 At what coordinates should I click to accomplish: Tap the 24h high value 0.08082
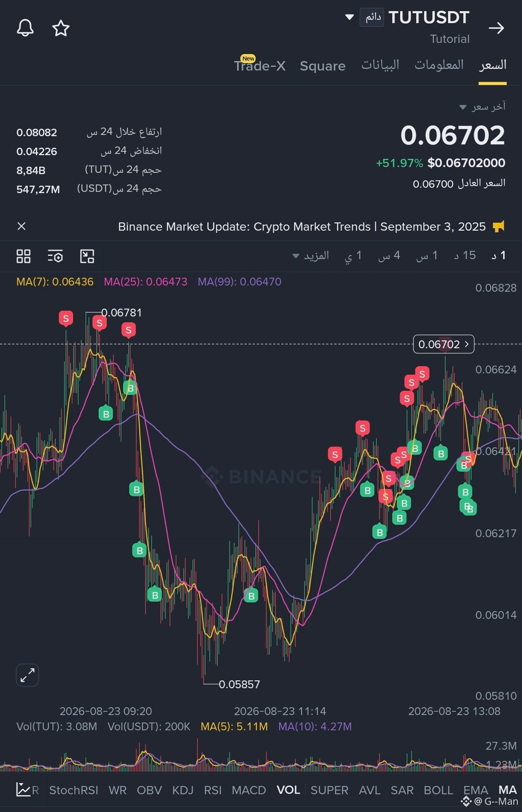37,132
